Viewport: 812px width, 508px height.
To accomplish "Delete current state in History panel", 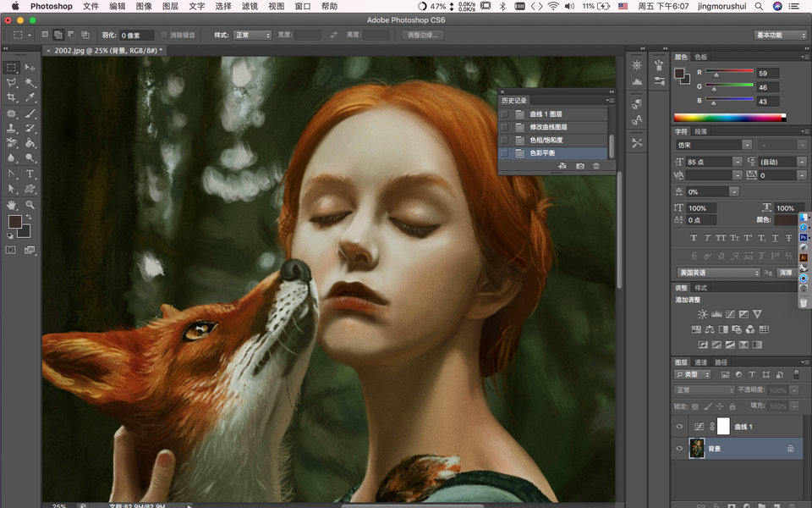I will [x=596, y=166].
